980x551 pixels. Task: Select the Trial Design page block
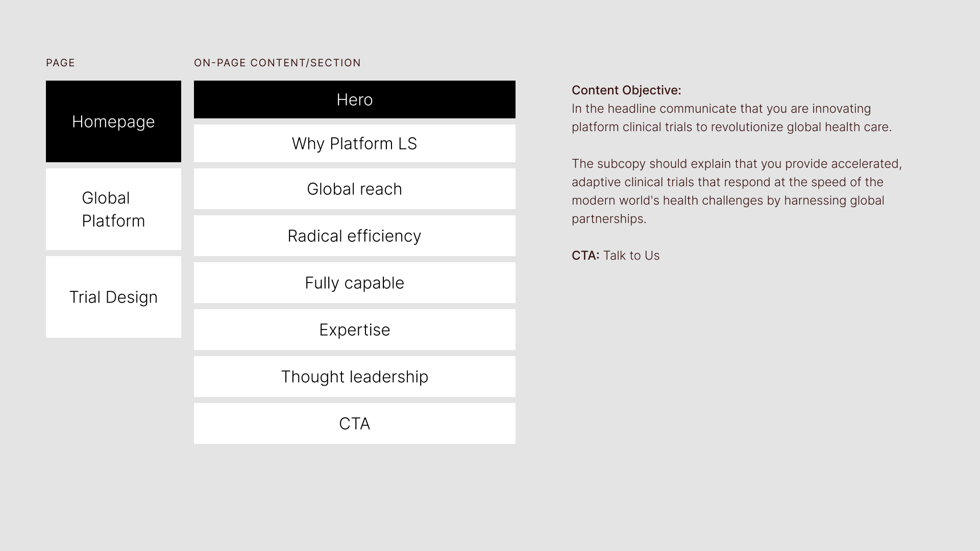tap(113, 297)
